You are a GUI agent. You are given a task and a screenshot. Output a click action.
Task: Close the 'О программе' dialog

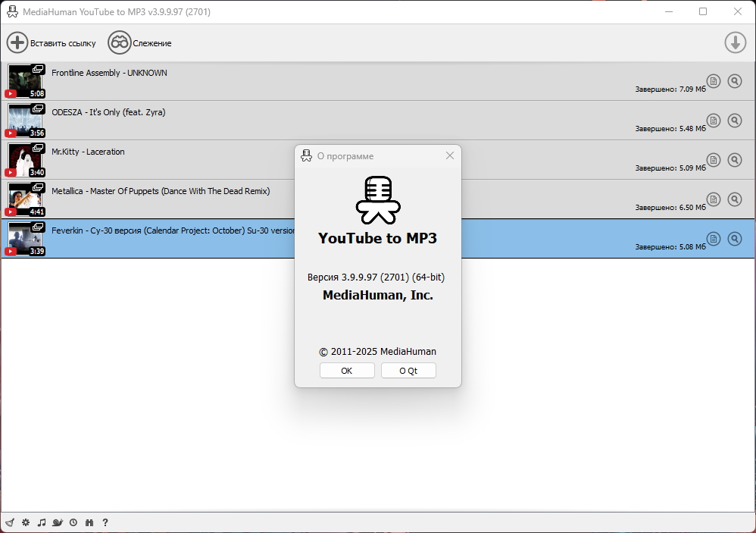[450, 155]
